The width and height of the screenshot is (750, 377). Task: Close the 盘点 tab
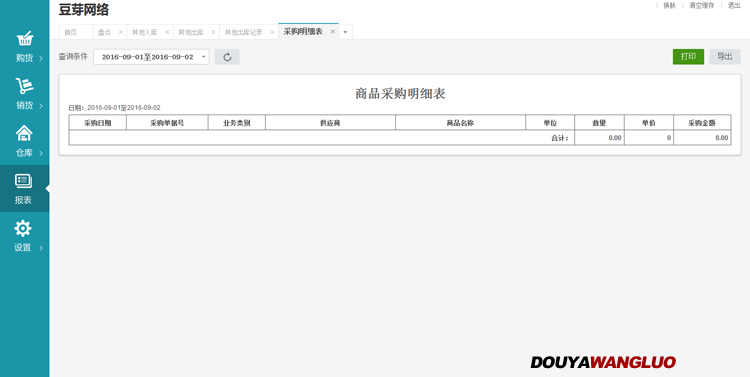(121, 32)
